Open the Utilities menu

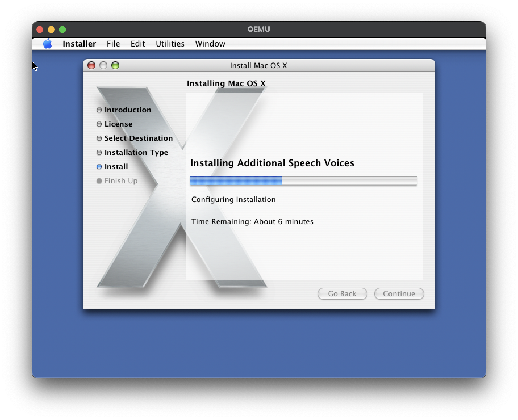(170, 44)
